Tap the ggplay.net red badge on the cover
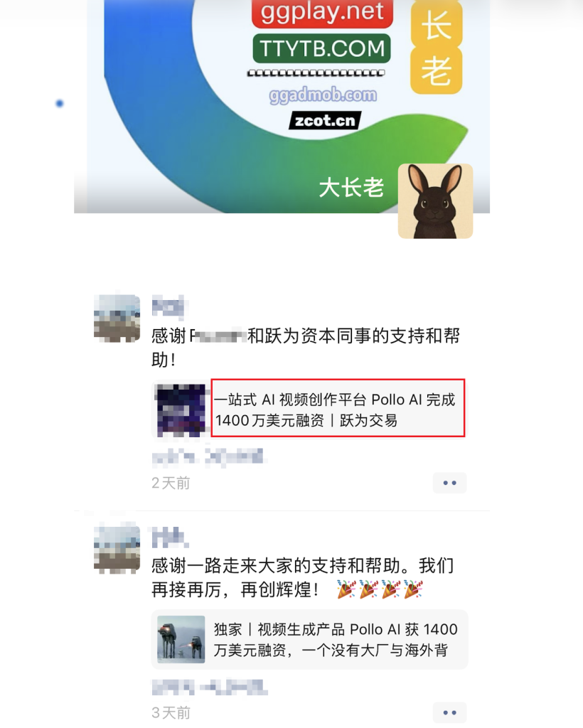Screen dimensions: 583x728 322,13
